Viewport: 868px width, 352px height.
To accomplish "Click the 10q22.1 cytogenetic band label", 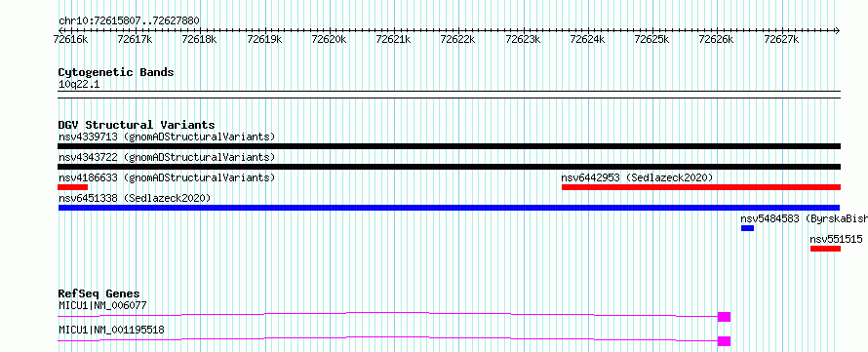I will tap(79, 85).
